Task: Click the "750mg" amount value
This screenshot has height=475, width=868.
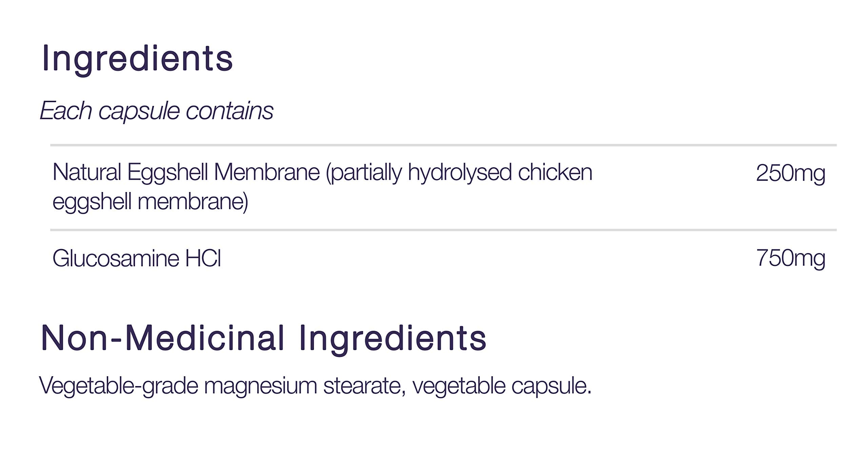Action: [x=790, y=259]
